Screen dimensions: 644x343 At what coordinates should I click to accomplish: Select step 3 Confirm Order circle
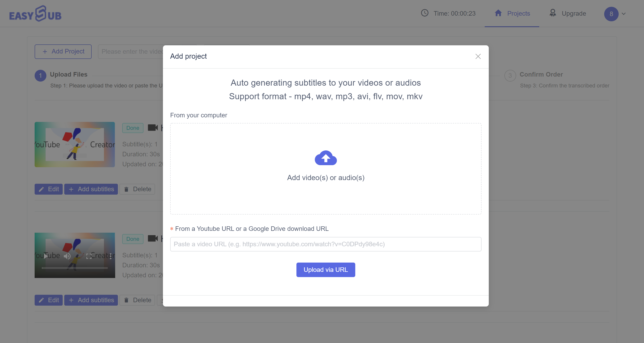click(x=510, y=76)
